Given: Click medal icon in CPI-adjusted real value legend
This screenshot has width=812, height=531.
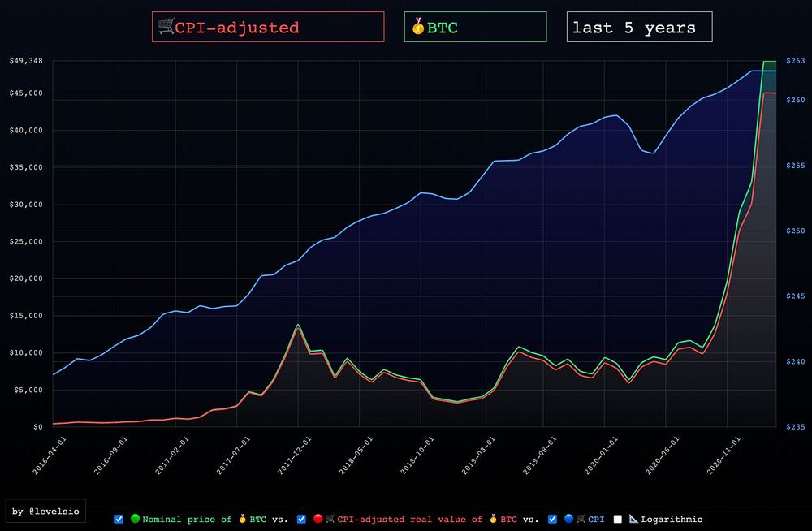Looking at the screenshot, I should (x=493, y=519).
